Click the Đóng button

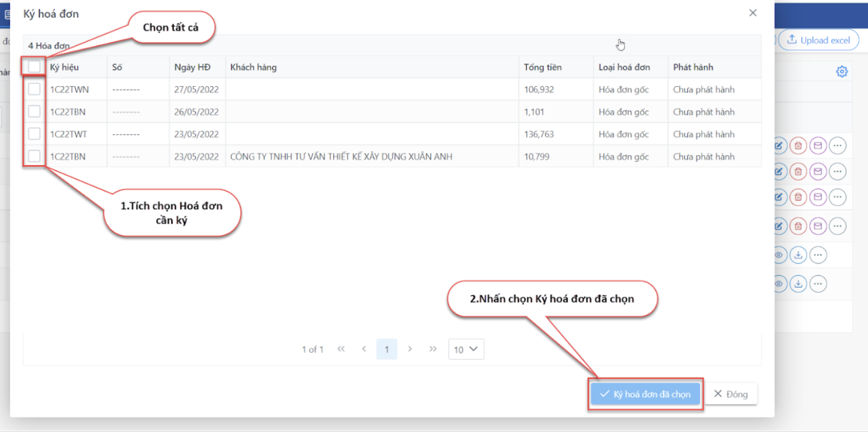pyautogui.click(x=731, y=394)
